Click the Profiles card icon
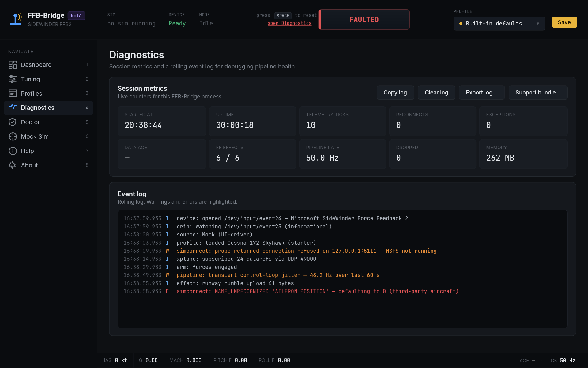Screen dimensions: 588x368 13,93
